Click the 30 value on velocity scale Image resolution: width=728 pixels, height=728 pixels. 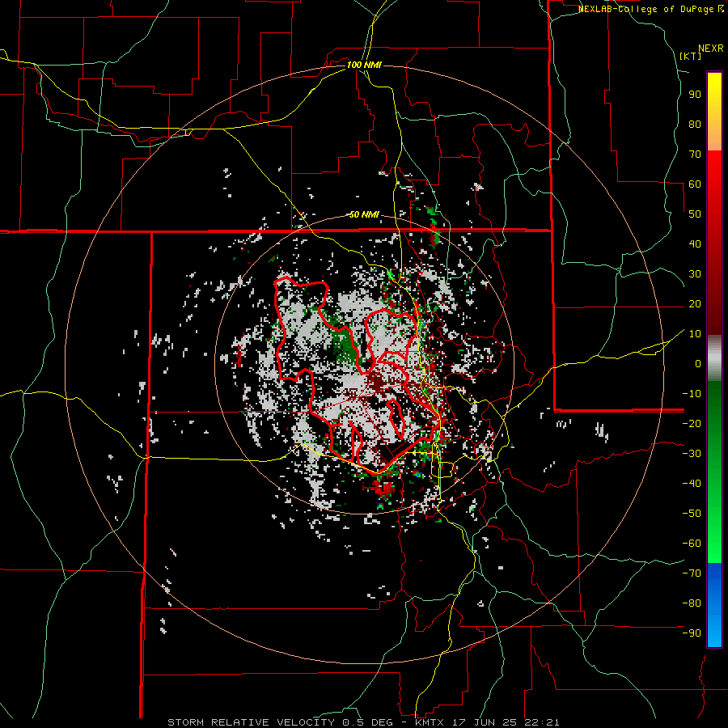[x=695, y=274]
